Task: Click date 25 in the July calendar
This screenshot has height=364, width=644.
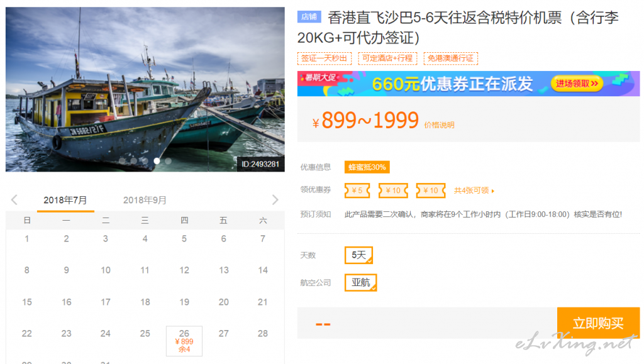Action: tap(145, 334)
